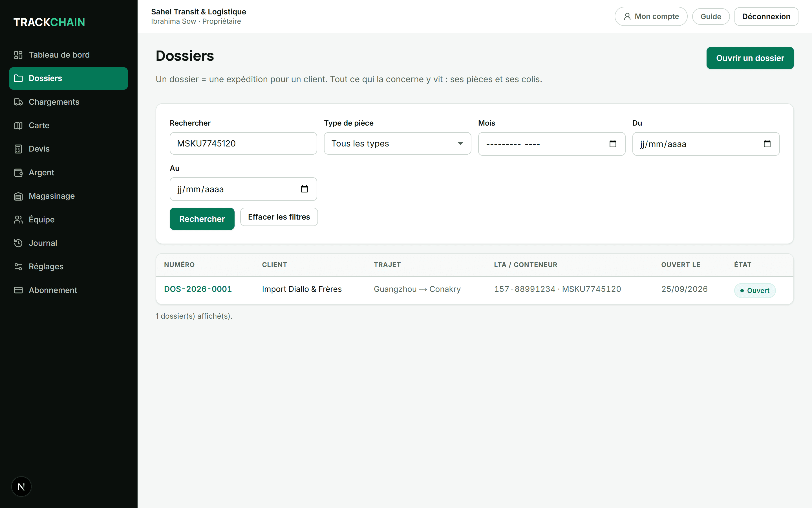Click client cell Import Diallo & Frères
Image resolution: width=812 pixels, height=508 pixels.
click(302, 289)
